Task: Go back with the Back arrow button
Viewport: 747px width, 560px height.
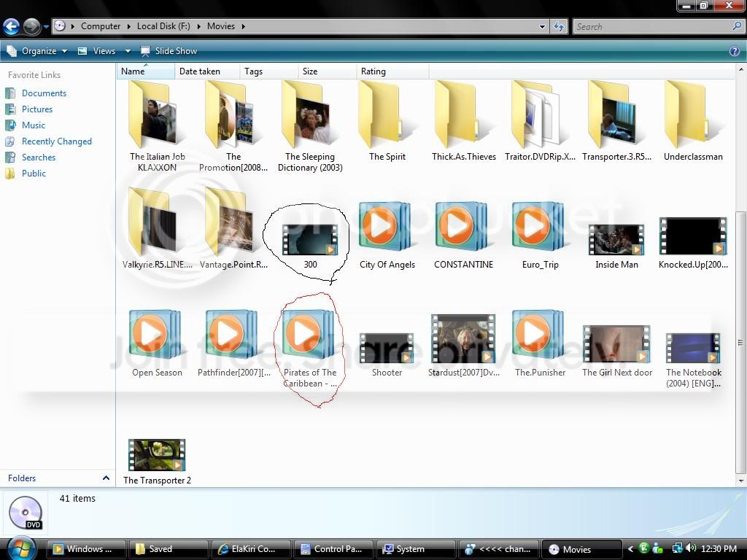Action: 12,26
